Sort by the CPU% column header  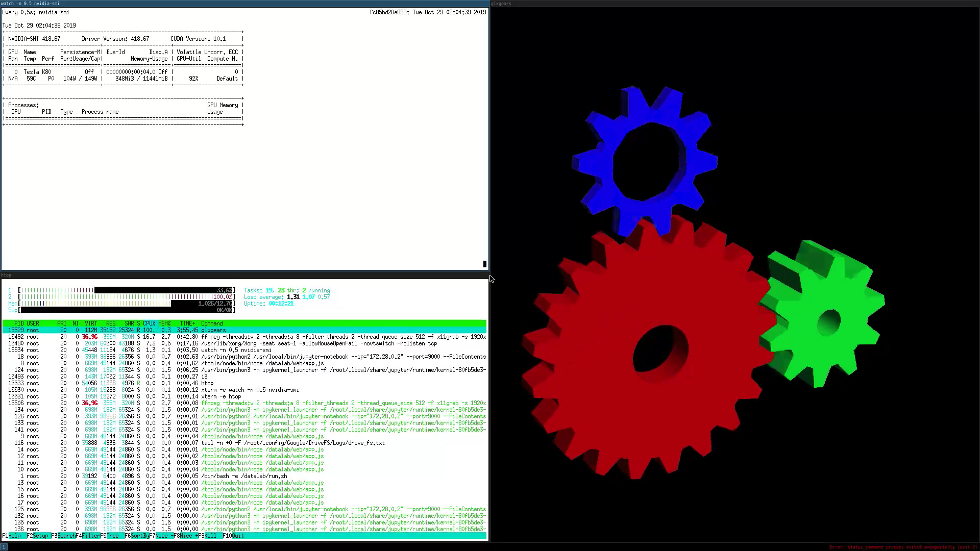(149, 323)
